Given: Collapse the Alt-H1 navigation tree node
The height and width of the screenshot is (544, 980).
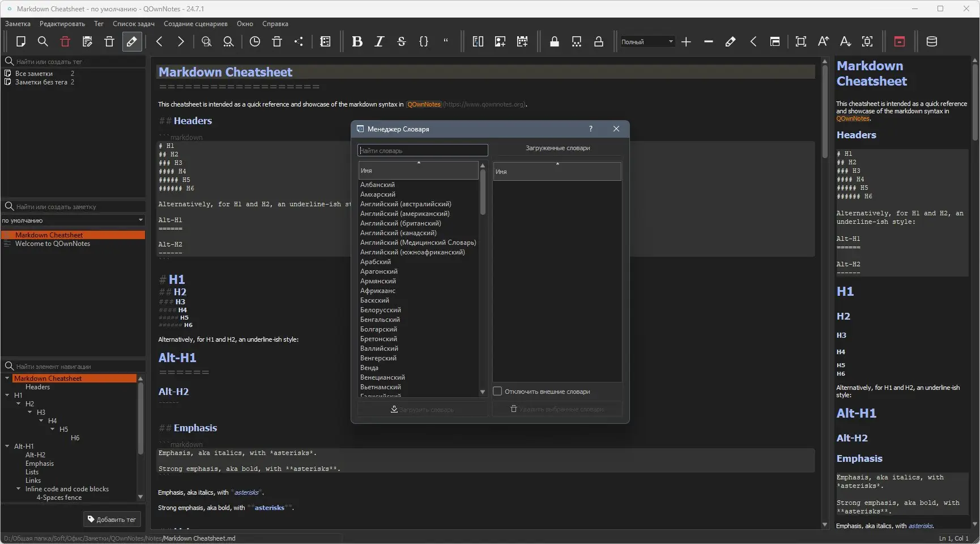Looking at the screenshot, I should [7, 447].
